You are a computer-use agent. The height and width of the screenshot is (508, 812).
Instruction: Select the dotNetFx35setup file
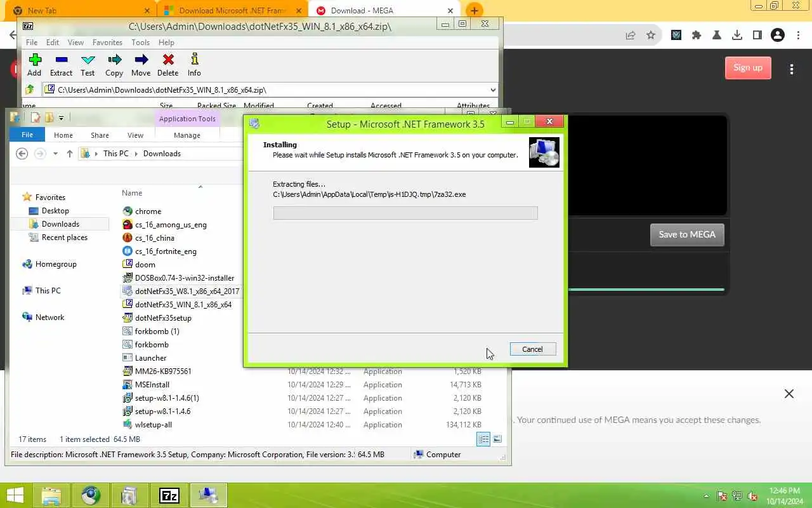pyautogui.click(x=163, y=318)
